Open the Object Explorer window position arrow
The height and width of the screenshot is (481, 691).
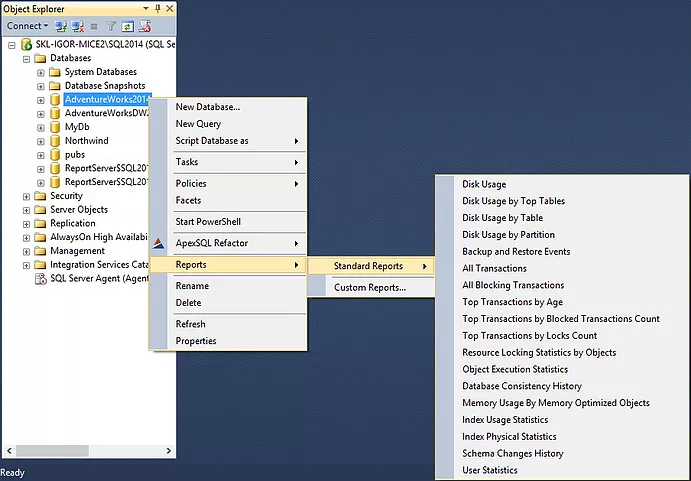point(146,8)
